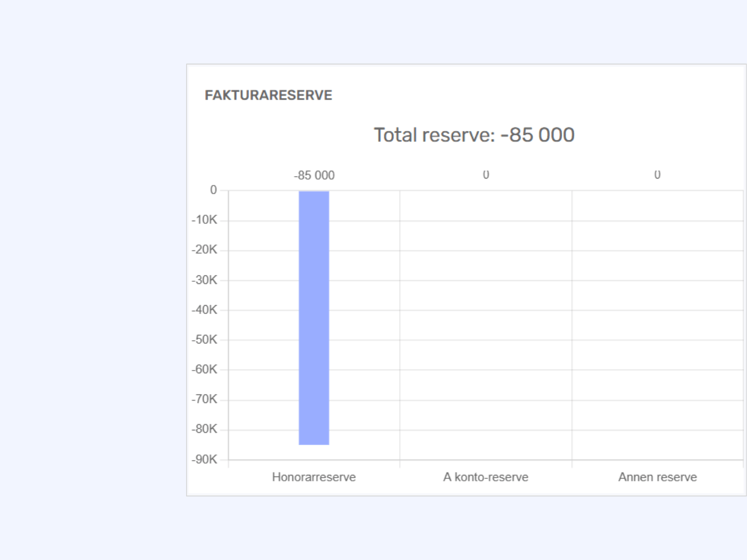Image resolution: width=747 pixels, height=560 pixels.
Task: Click the -60K y-axis label
Action: click(204, 369)
